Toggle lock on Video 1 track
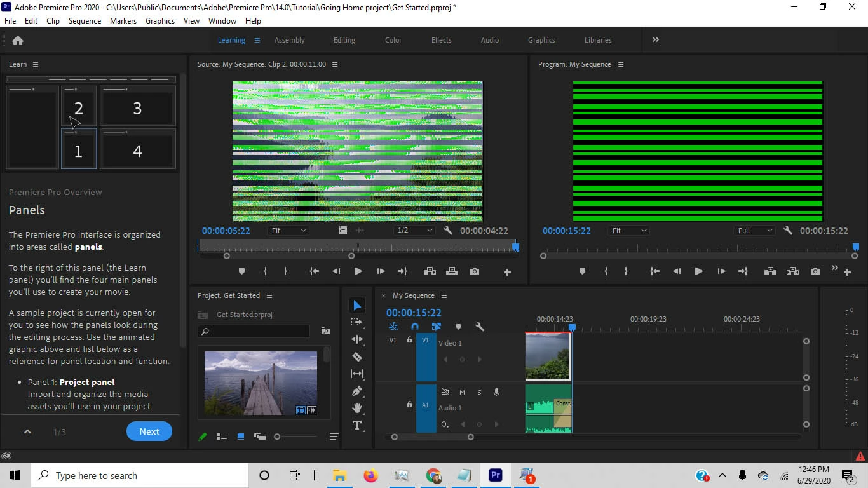The height and width of the screenshot is (488, 868). point(410,340)
